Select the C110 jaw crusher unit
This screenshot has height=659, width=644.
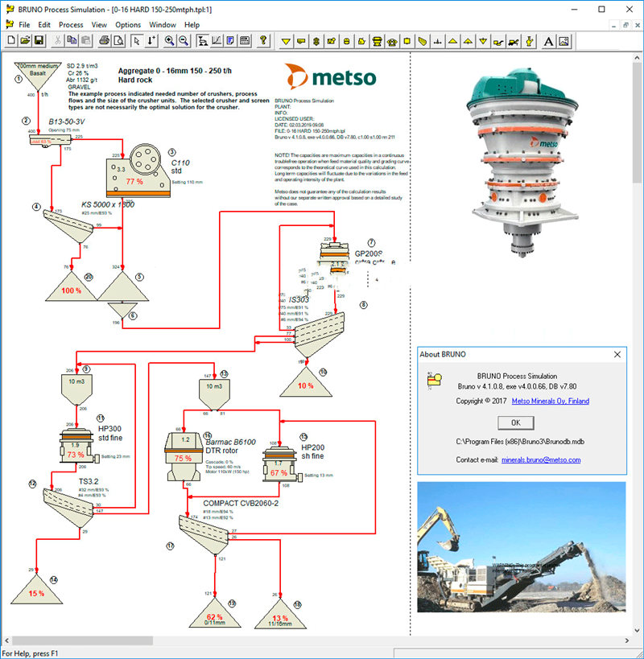[138, 171]
